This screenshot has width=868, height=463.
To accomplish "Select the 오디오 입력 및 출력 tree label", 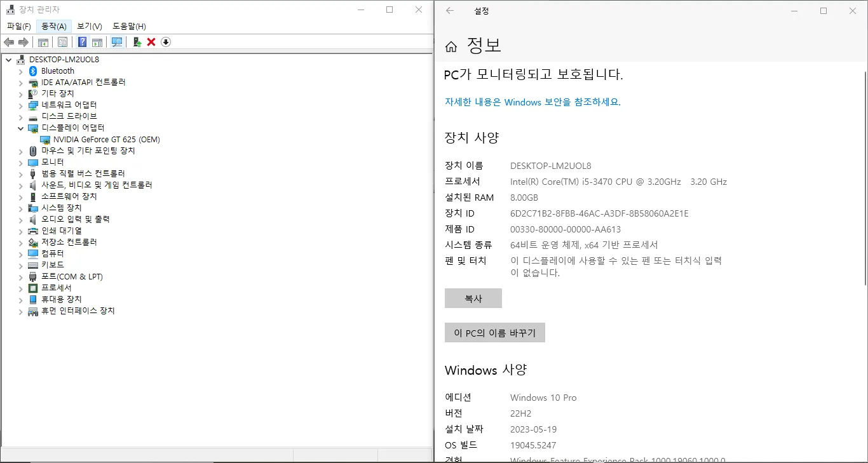I will point(76,219).
